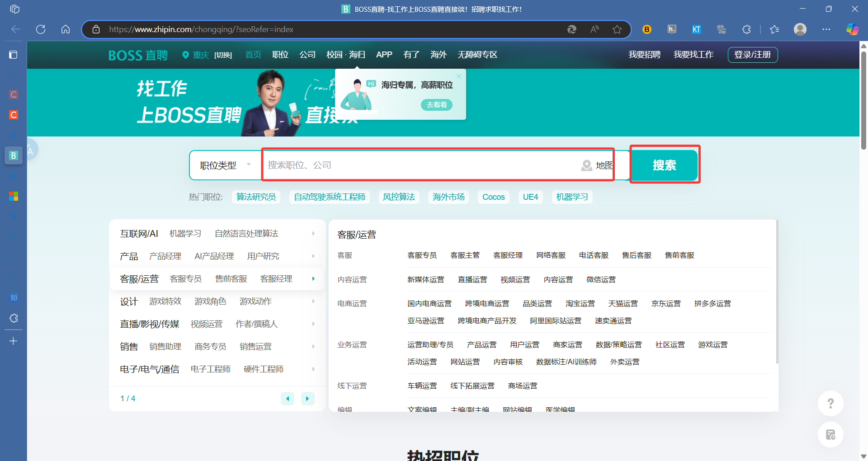Open APP nav tab

pyautogui.click(x=384, y=55)
